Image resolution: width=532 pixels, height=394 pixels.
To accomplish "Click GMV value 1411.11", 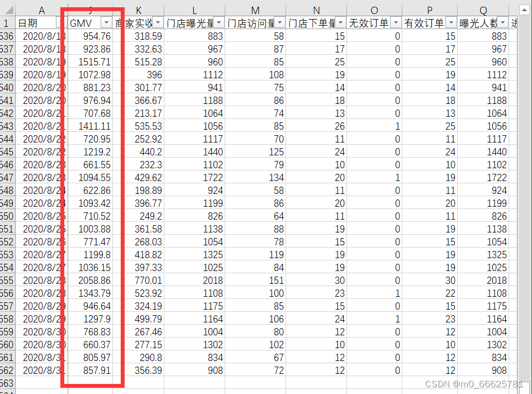I will tap(94, 126).
